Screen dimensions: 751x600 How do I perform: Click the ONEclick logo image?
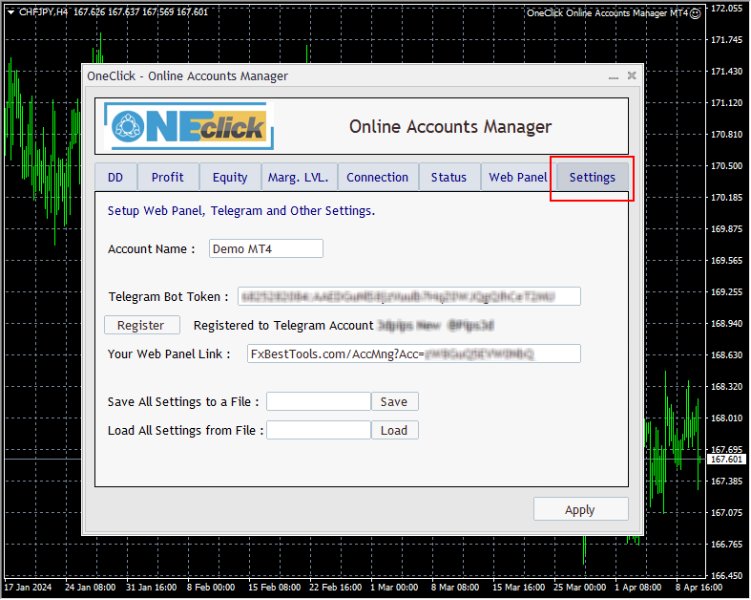click(189, 126)
